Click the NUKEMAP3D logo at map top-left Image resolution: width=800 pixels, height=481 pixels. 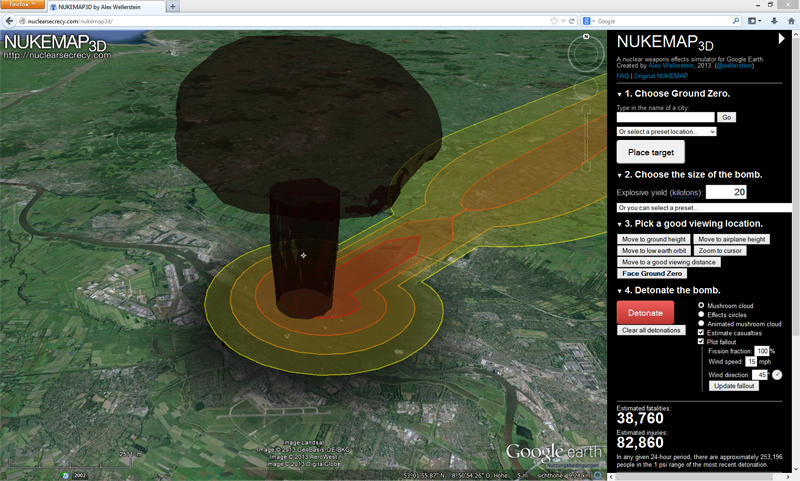coord(56,45)
